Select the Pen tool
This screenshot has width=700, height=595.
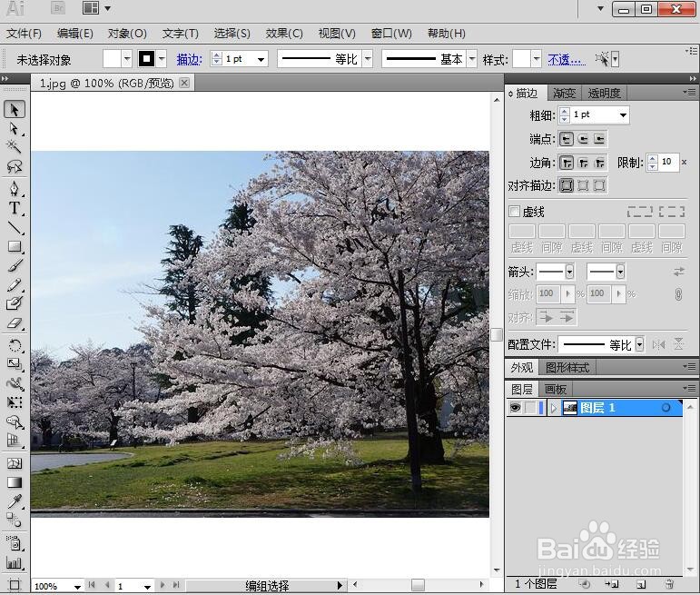pyautogui.click(x=15, y=188)
